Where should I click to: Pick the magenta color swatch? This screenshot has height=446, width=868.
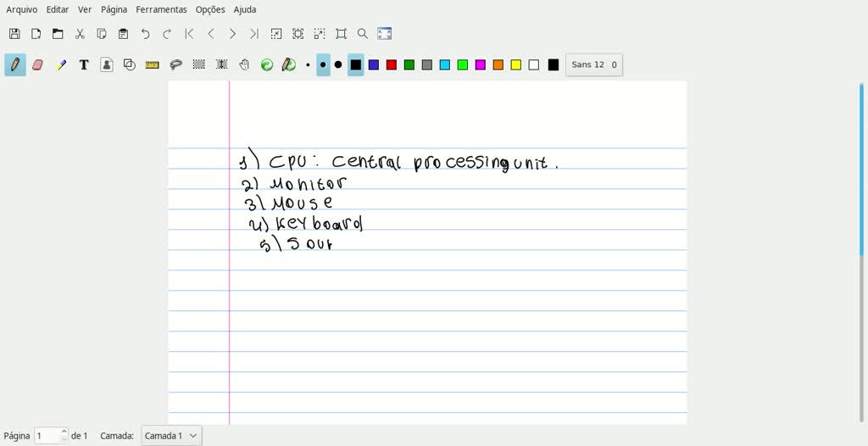tap(481, 64)
